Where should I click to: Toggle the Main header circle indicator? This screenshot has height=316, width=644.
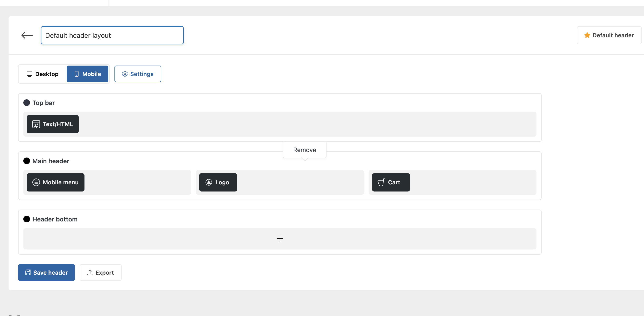[x=26, y=161]
